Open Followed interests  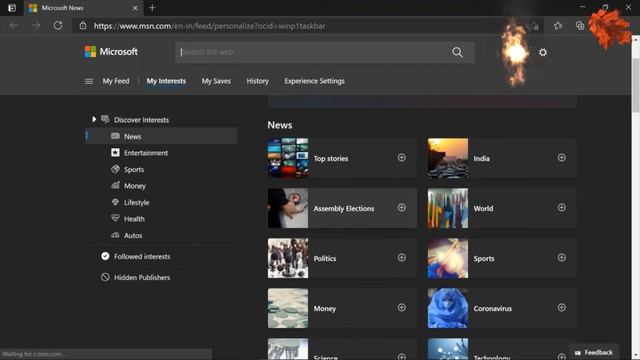[142, 256]
